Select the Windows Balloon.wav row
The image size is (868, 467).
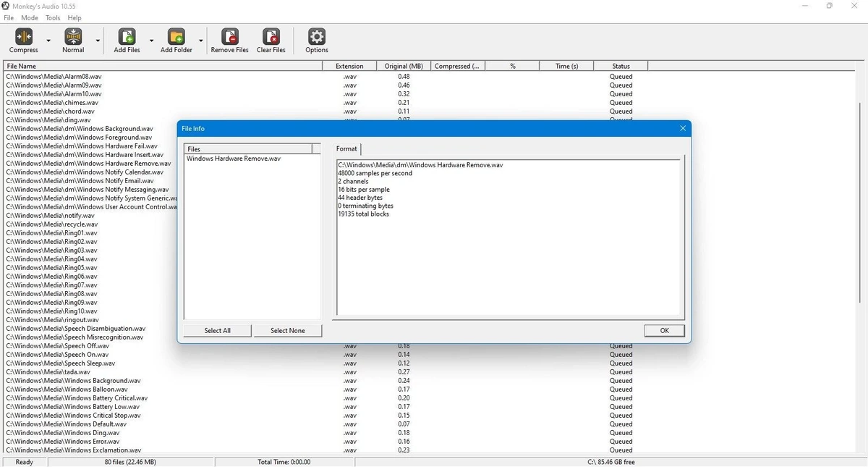(67, 389)
